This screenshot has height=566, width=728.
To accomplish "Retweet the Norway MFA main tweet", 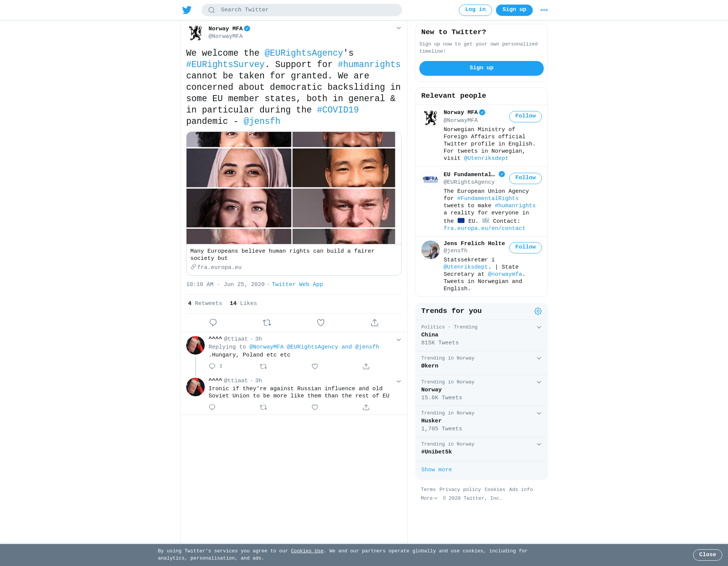I will point(267,322).
